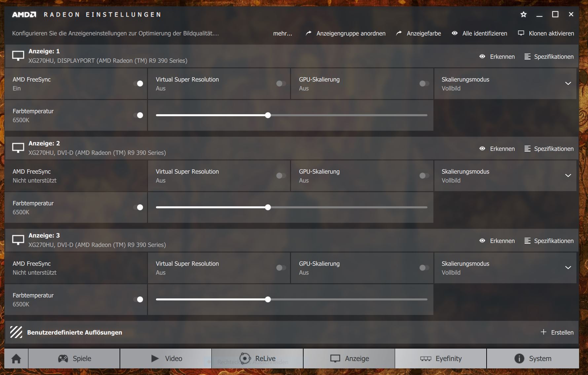Screen dimensions: 588x375
Task: Open Anzeigefarbe settings
Action: pos(424,33)
